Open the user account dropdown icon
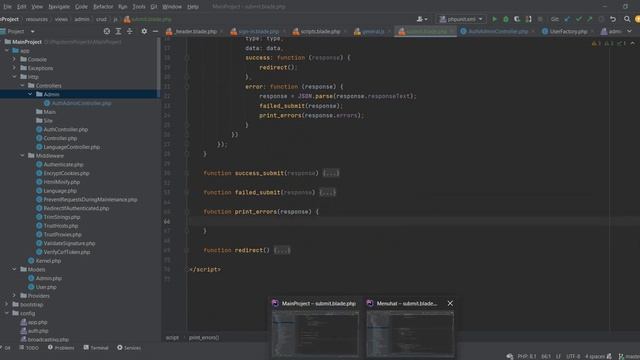 pos(422,19)
